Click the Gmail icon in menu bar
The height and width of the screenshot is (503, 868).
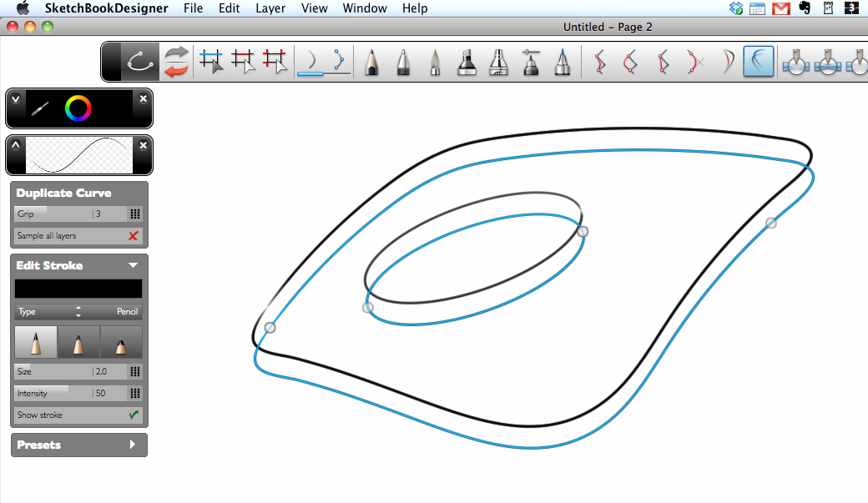781,8
